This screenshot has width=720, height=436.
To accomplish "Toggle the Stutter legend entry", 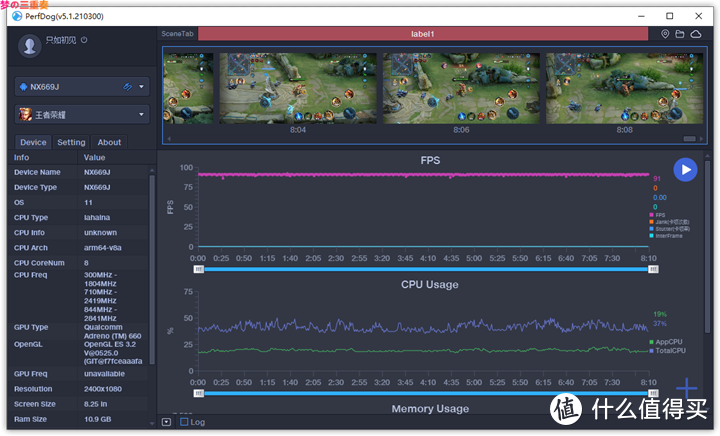I will [669, 229].
